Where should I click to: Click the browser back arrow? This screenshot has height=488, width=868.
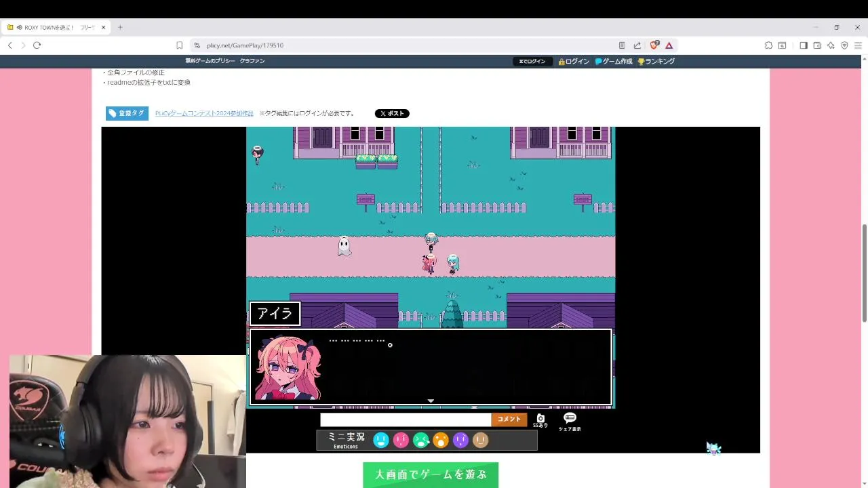coord(9,45)
